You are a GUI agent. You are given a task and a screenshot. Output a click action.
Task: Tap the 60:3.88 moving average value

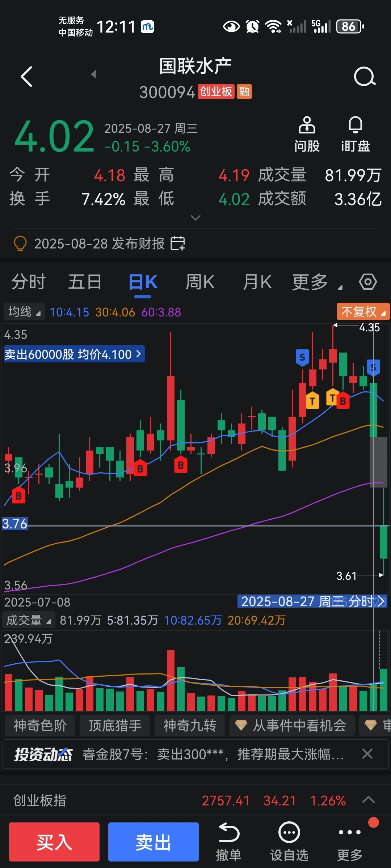(161, 312)
